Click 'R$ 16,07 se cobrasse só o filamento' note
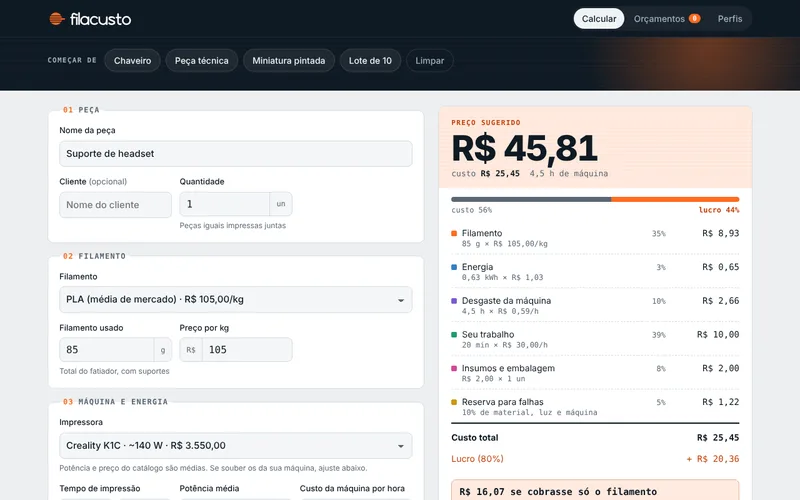800x500 pixels. tap(558, 492)
